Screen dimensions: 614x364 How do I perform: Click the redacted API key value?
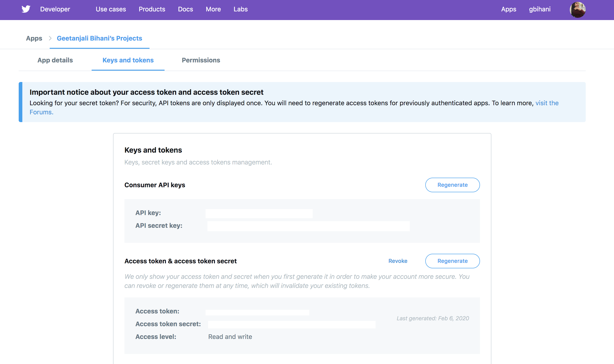coord(259,213)
